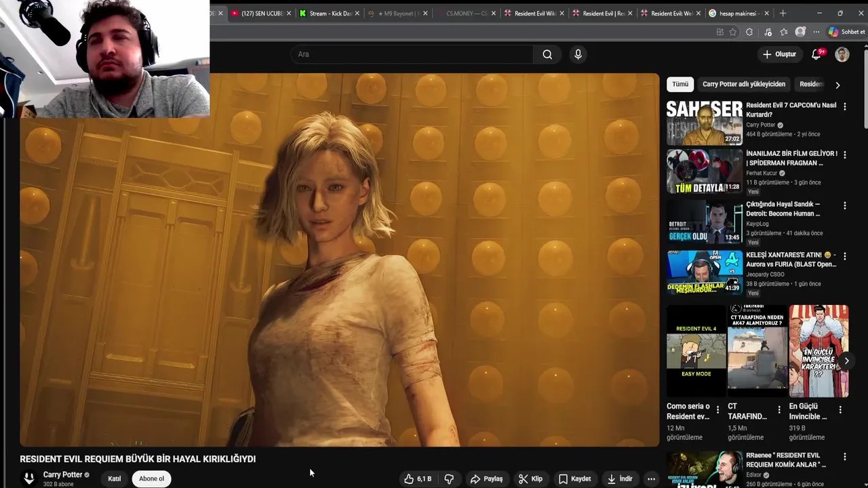Open the YouTube account avatar menu
Image resolution: width=868 pixels, height=488 pixels.
(x=842, y=54)
